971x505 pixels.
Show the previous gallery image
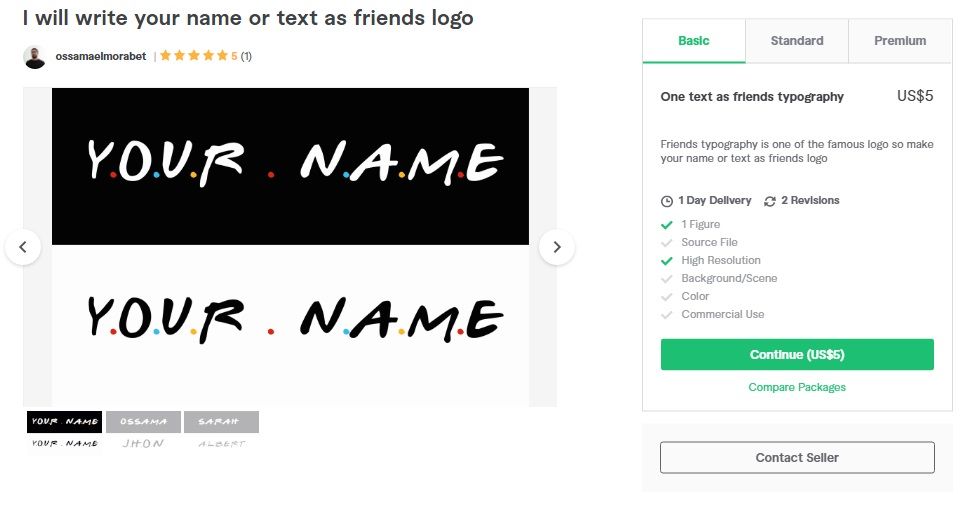[x=23, y=247]
